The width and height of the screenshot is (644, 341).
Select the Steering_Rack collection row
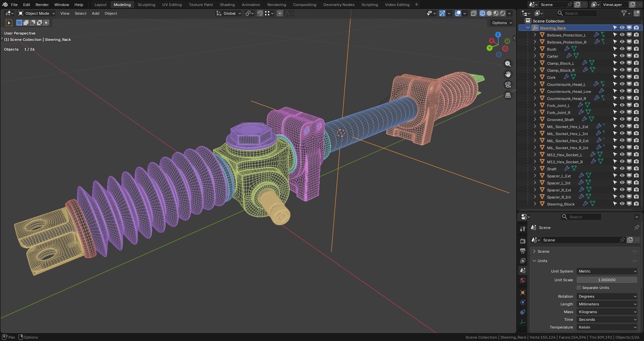pos(580,28)
